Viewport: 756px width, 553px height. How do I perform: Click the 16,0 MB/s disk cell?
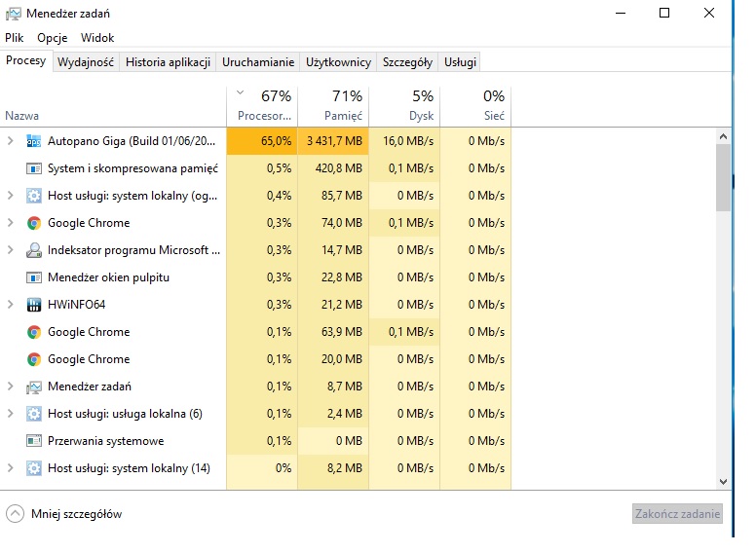[x=404, y=141]
